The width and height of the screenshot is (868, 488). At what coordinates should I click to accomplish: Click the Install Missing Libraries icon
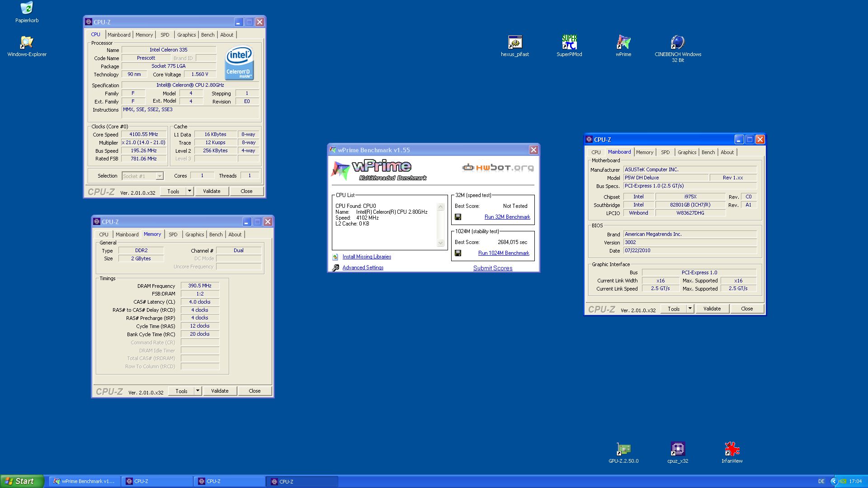[335, 257]
